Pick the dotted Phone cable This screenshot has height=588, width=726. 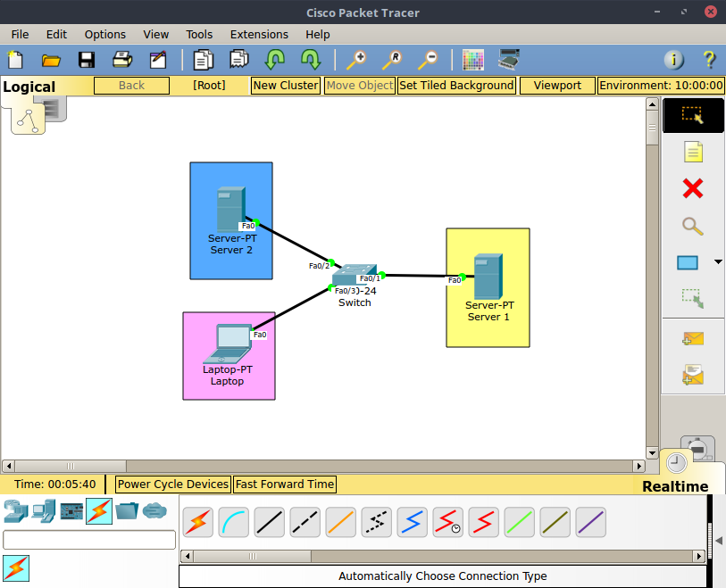point(377,522)
